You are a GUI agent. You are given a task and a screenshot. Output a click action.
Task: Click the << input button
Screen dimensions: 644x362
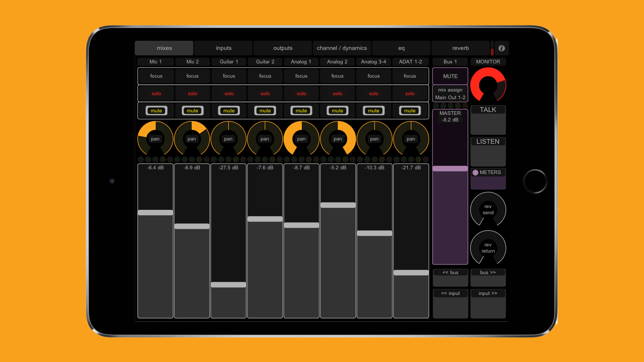[451, 303]
